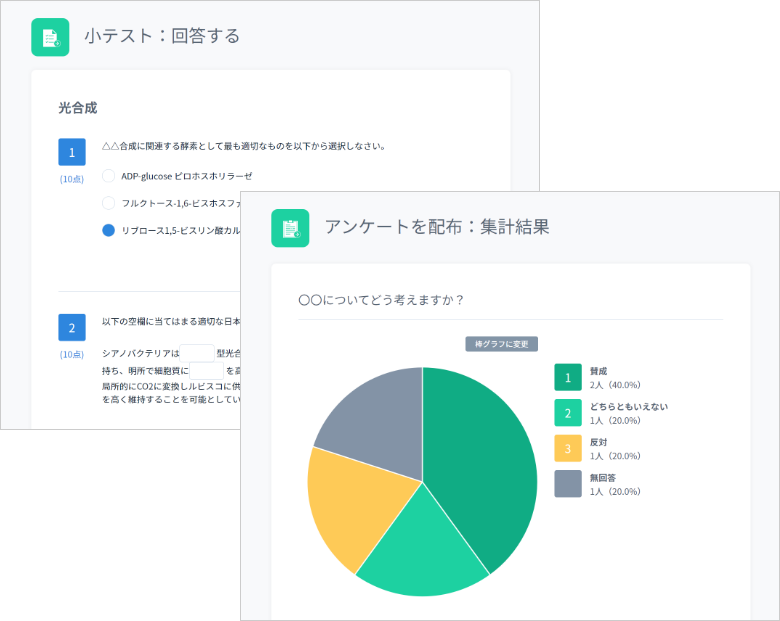Click the 無回答 legend label

pyautogui.click(x=603, y=478)
